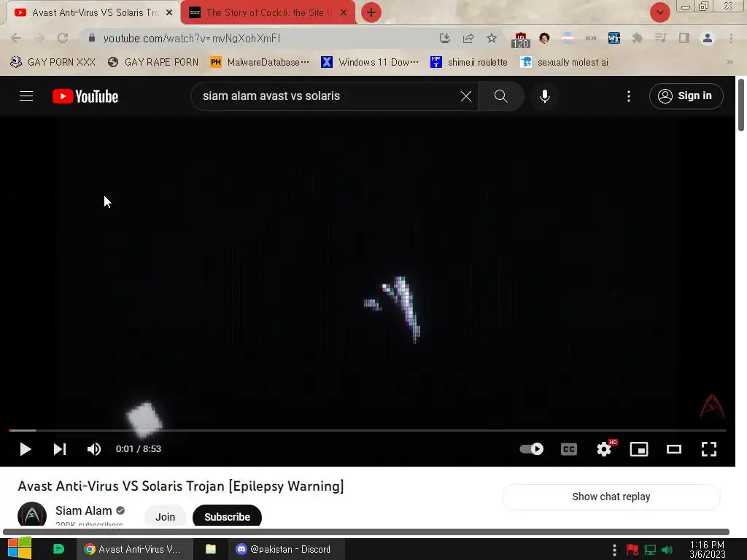Toggle closed captions CC button

tap(569, 449)
